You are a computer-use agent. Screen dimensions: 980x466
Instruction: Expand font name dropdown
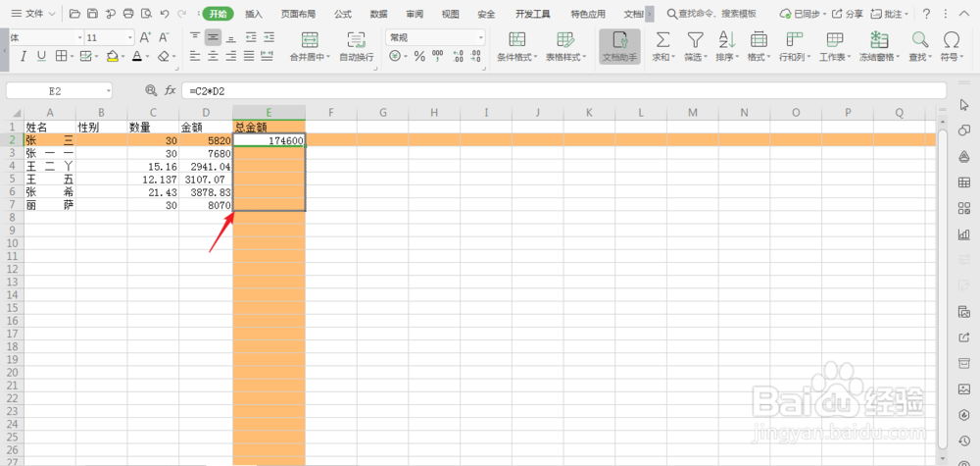coord(79,37)
